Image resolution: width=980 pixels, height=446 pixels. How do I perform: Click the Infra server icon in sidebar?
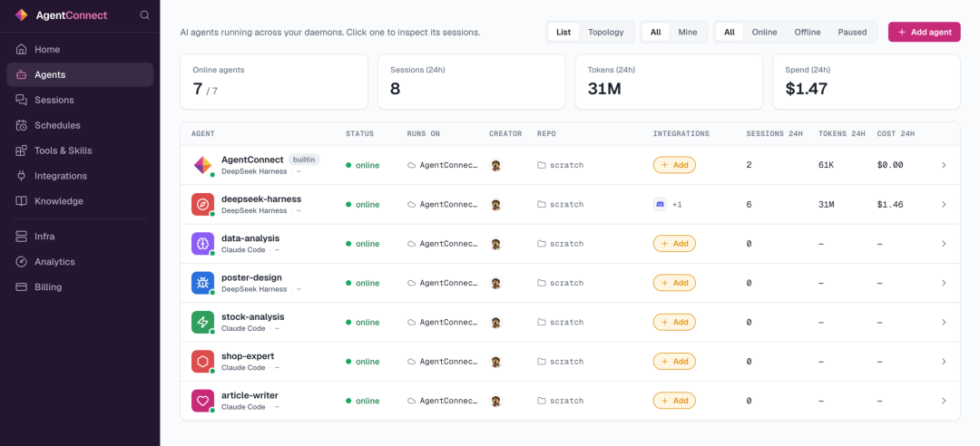tap(21, 236)
